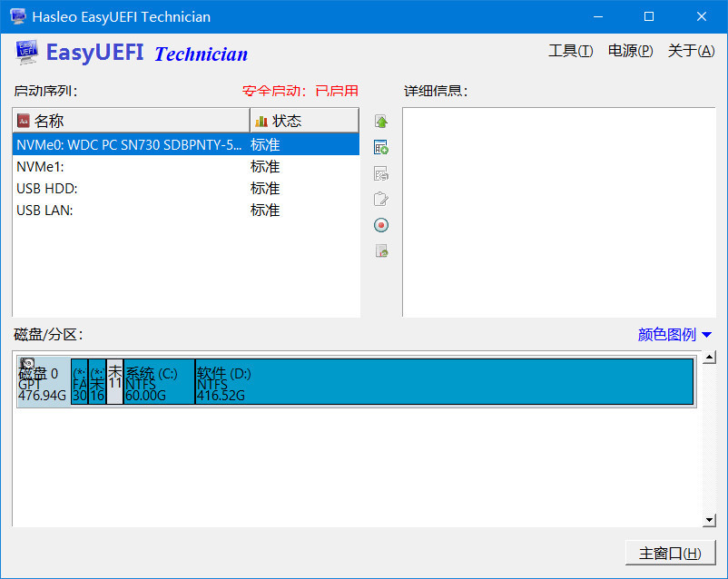Screen dimensions: 728x579
Task: Select the NVMe1: boot entry
Action: tap(186, 167)
